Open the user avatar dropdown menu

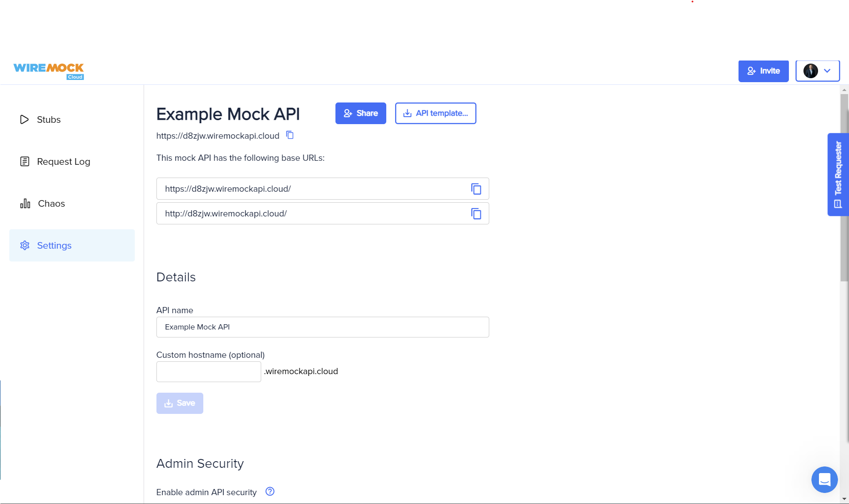point(818,71)
